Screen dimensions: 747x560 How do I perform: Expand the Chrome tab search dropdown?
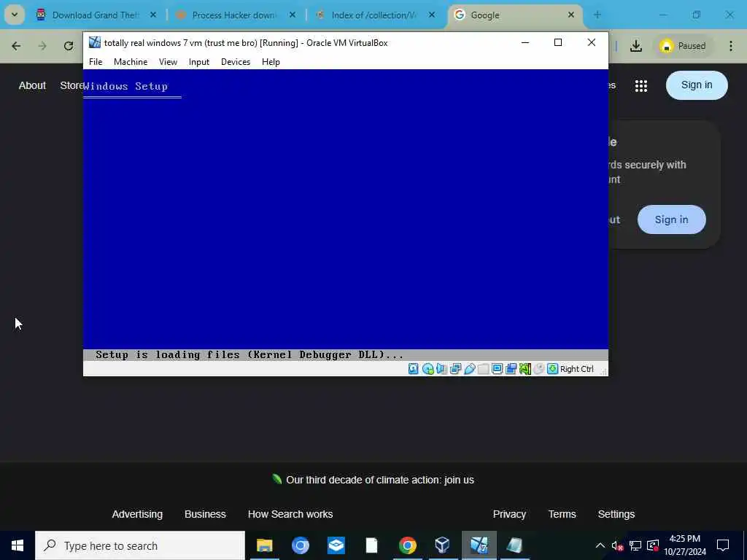click(x=15, y=15)
